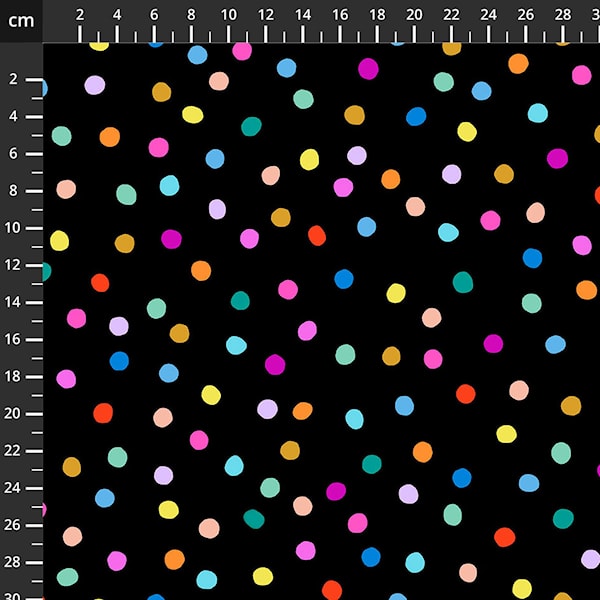The width and height of the screenshot is (600, 600).
Task: Select the 6 mark on the top ruler
Action: tap(154, 15)
